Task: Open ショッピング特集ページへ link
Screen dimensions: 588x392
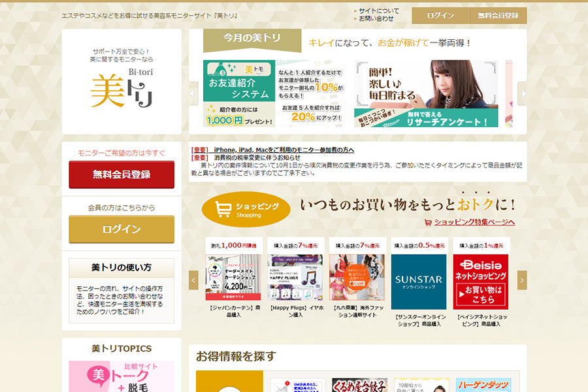Action: point(474,222)
